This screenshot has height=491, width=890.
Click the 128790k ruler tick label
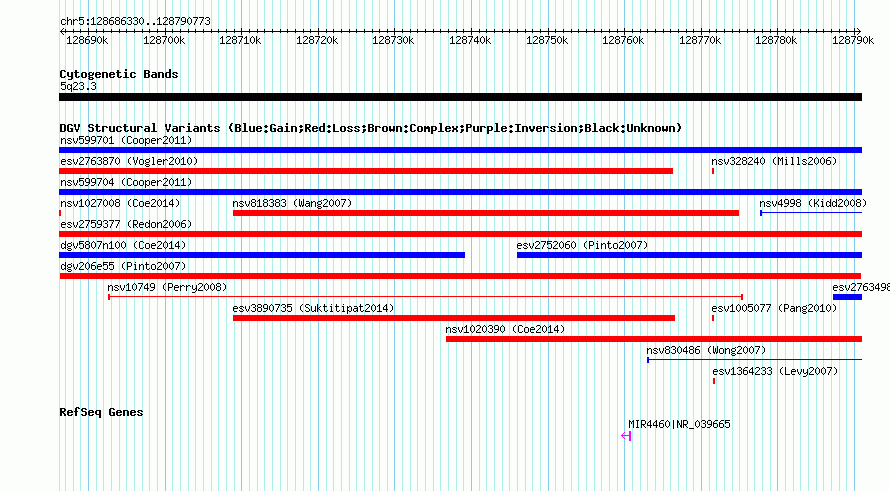click(853, 40)
